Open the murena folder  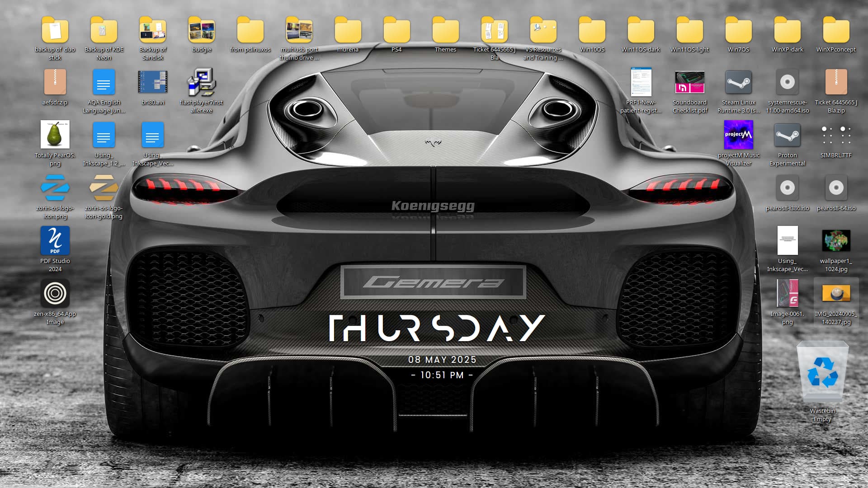coord(348,30)
